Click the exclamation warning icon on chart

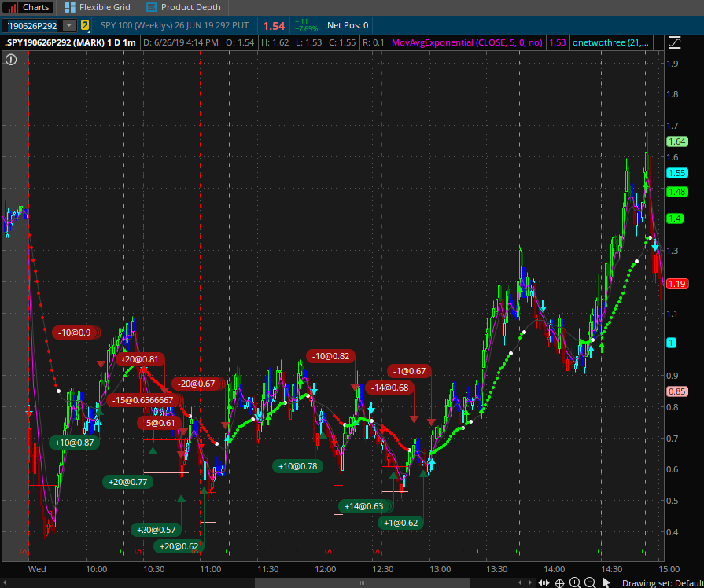(11, 59)
